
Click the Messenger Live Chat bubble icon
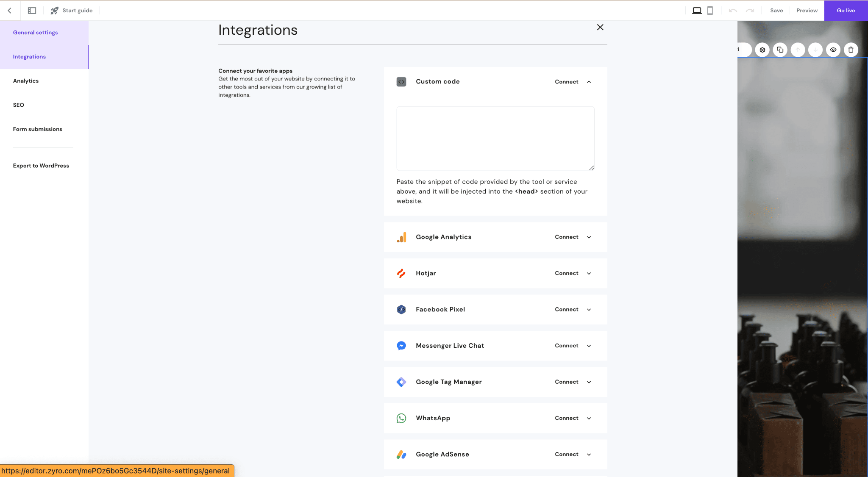click(401, 345)
